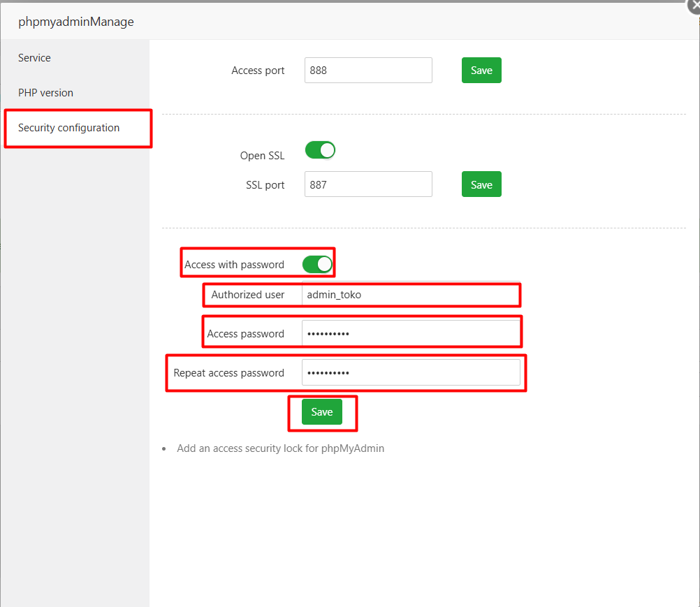This screenshot has height=607, width=700.
Task: Toggle the Open SSL switch off
Action: pos(320,149)
